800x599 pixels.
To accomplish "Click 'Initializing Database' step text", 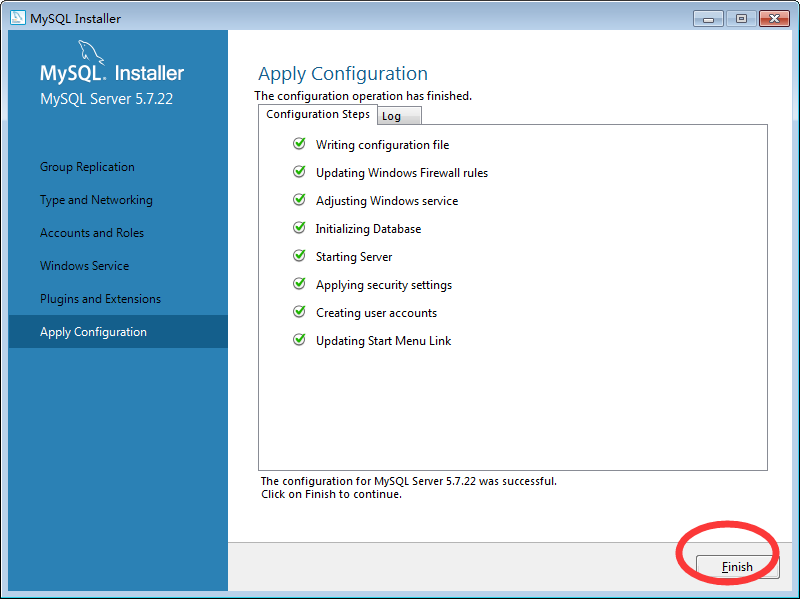I will pyautogui.click(x=368, y=229).
